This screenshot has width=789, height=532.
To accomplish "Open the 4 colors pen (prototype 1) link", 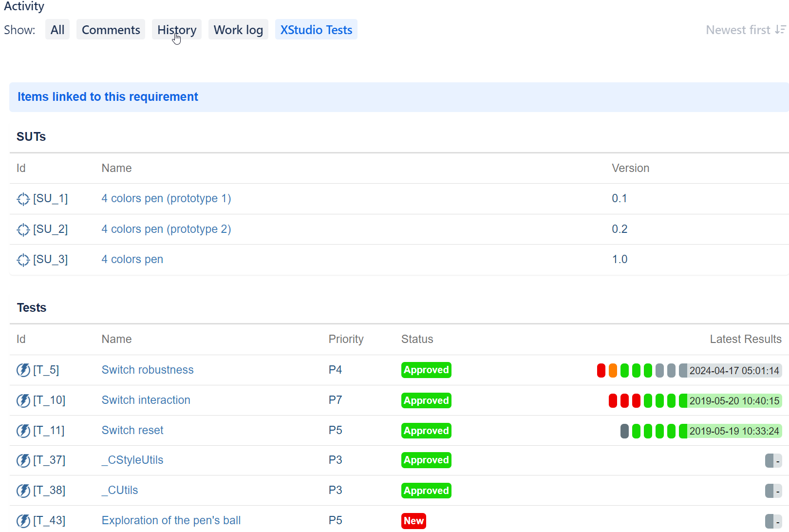I will coord(166,198).
